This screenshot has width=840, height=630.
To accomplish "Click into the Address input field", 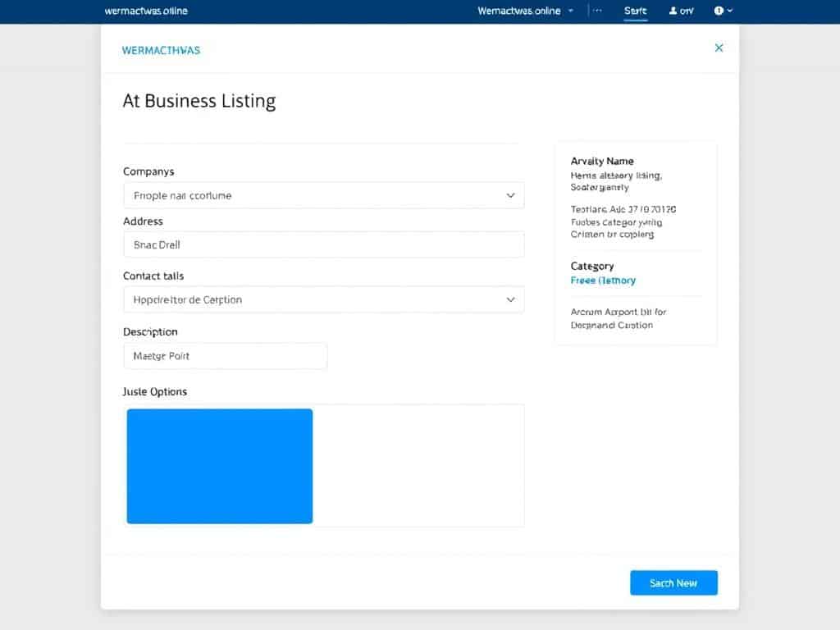I will [x=323, y=244].
